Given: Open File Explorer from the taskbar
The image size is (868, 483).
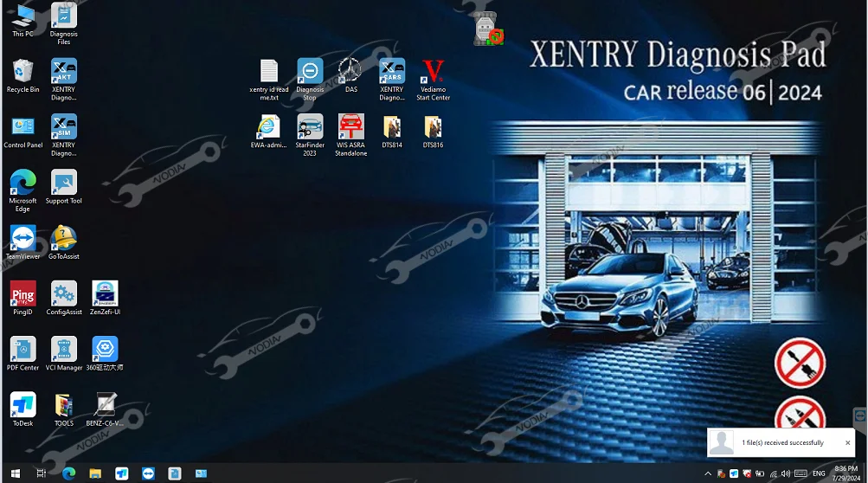Looking at the screenshot, I should (x=95, y=473).
